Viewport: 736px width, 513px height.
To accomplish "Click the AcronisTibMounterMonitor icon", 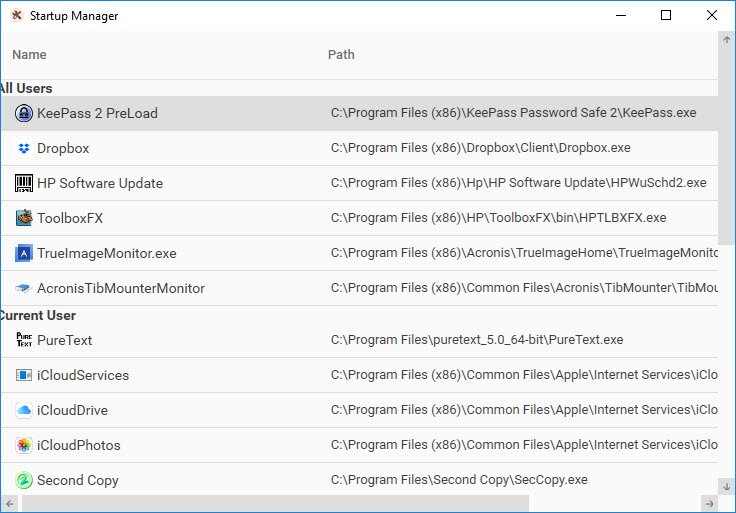I will click(x=24, y=288).
